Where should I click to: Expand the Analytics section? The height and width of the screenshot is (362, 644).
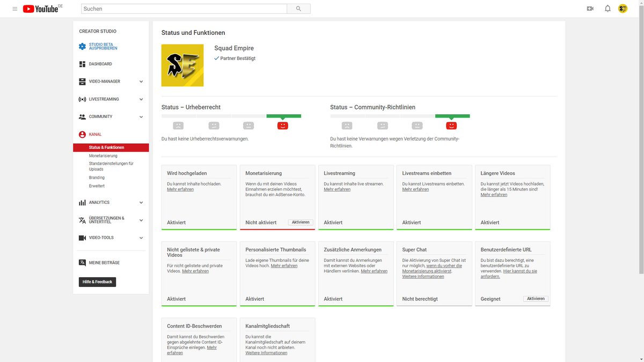click(141, 202)
